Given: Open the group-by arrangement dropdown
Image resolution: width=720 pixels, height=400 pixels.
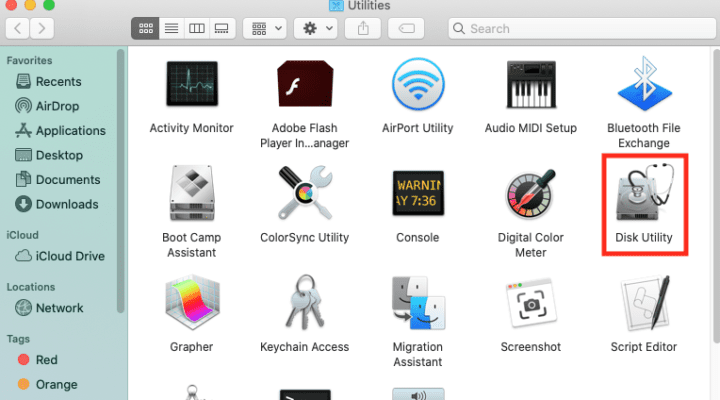Looking at the screenshot, I should (265, 28).
